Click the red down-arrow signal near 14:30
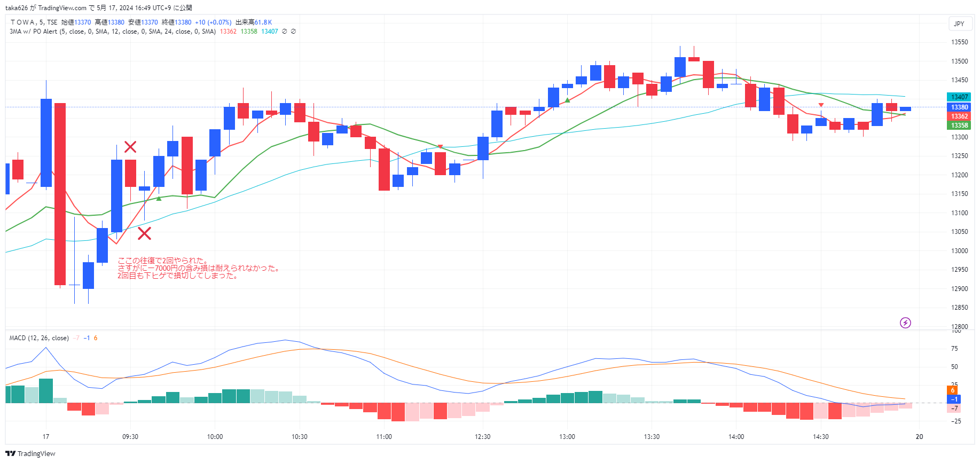The width and height of the screenshot is (980, 463). (x=821, y=105)
